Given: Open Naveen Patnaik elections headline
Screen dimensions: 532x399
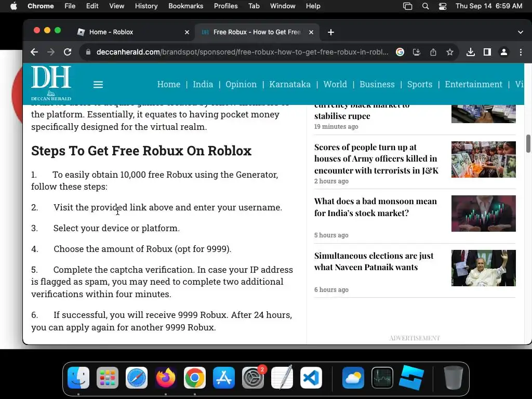Looking at the screenshot, I should tap(374, 261).
